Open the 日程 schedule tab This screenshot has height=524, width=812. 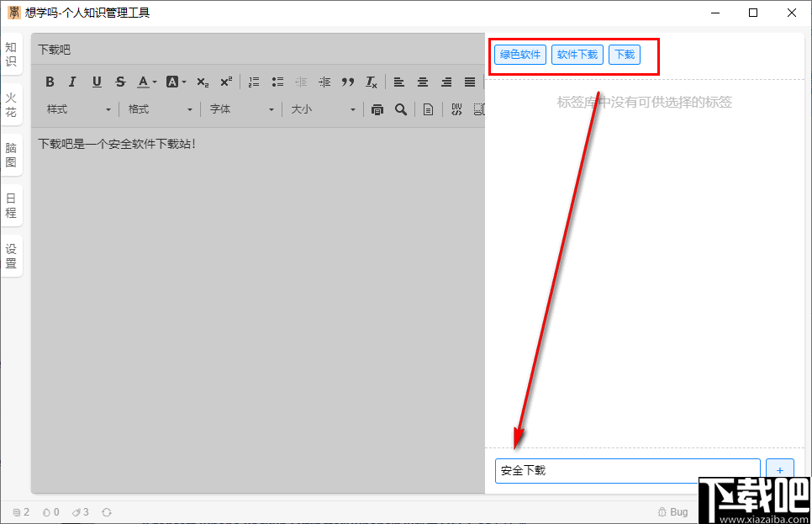[x=11, y=205]
